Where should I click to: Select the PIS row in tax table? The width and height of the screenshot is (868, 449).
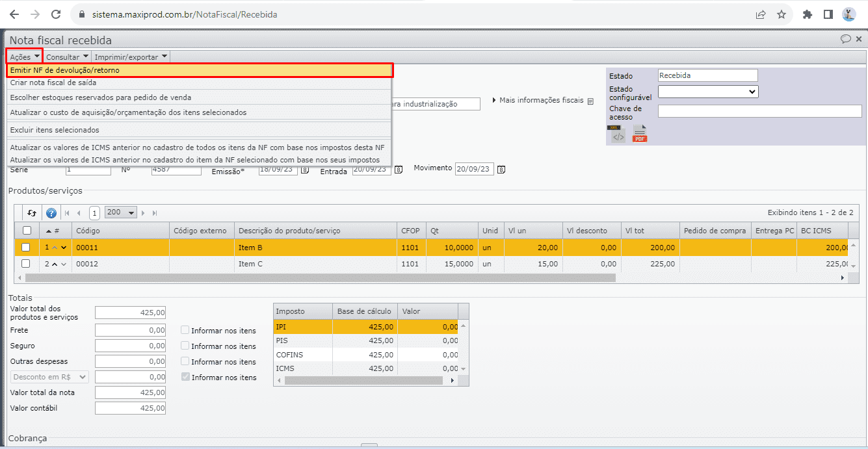(366, 340)
